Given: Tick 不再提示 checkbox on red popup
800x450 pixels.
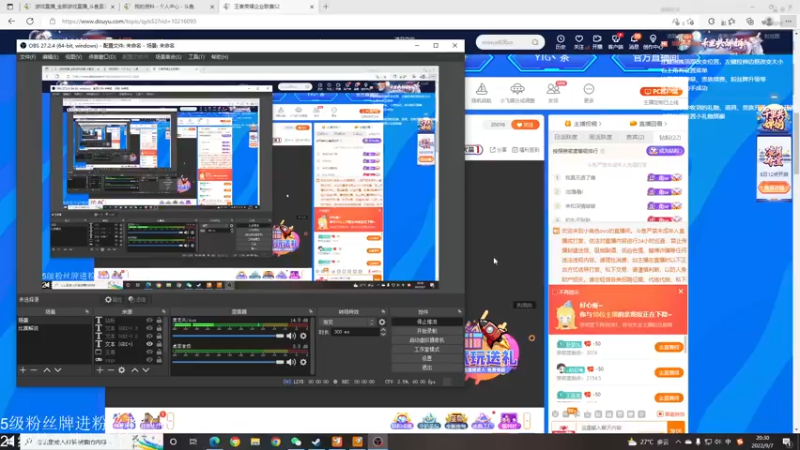Looking at the screenshot, I should (555, 292).
